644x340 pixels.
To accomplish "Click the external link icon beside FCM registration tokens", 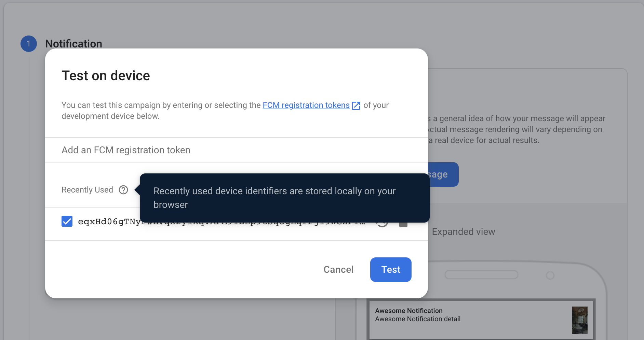I will pyautogui.click(x=356, y=105).
